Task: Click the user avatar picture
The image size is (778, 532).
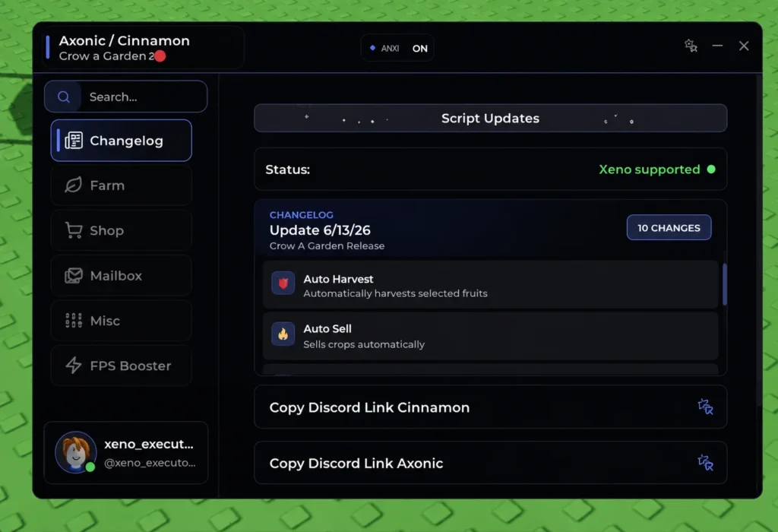Action: [x=76, y=451]
